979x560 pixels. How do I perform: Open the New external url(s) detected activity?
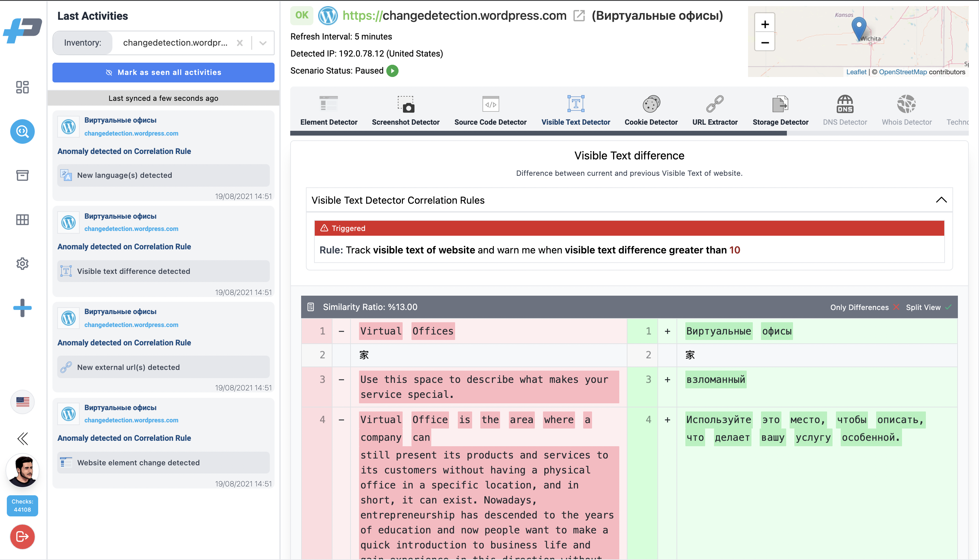tap(164, 367)
